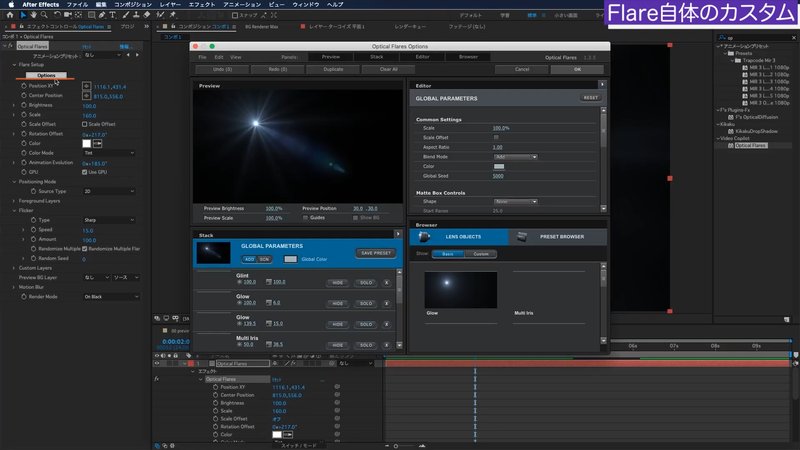800x450 pixels.
Task: Expand the Custom Layers group
Action: click(14, 268)
